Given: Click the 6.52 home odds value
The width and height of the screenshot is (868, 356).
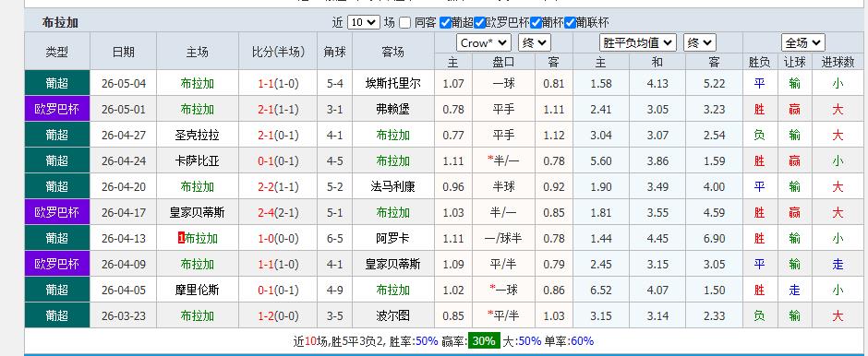Looking at the screenshot, I should tap(601, 291).
